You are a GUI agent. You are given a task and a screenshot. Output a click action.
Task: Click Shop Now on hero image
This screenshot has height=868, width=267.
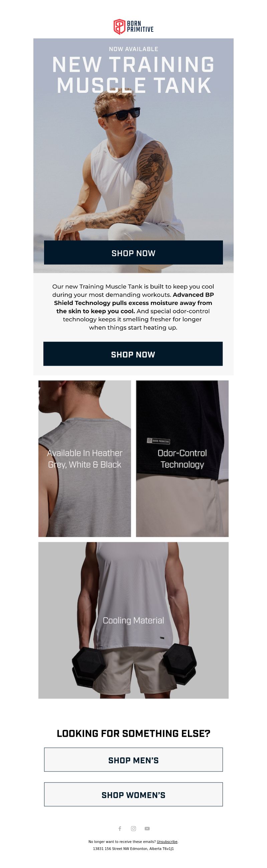(133, 252)
